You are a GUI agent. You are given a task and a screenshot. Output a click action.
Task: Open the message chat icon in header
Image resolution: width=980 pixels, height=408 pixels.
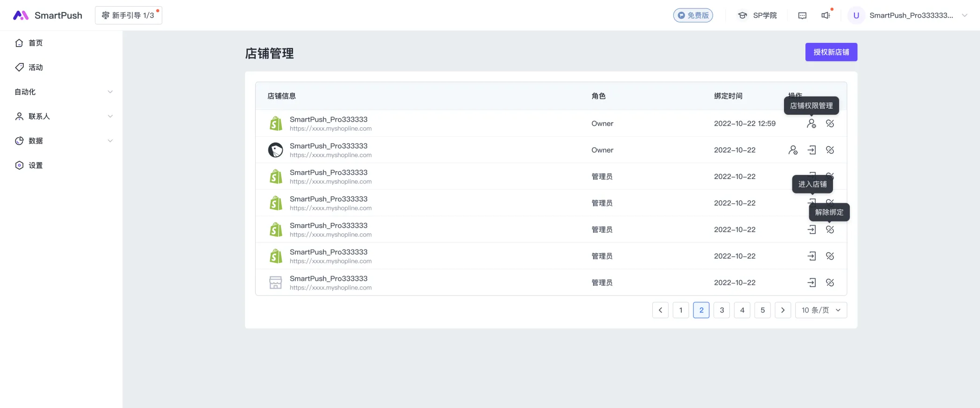pyautogui.click(x=802, y=15)
